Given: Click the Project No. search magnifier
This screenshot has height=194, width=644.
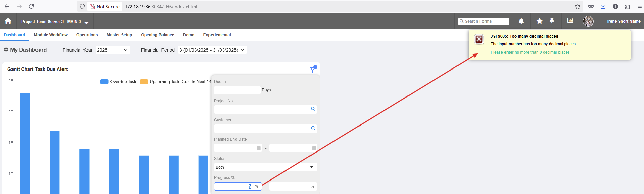Looking at the screenshot, I should (x=313, y=109).
